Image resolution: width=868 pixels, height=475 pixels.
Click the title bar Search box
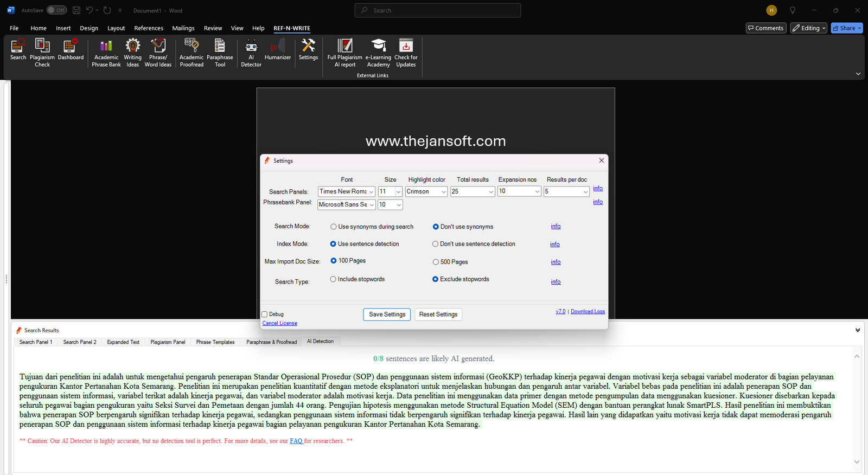click(438, 10)
